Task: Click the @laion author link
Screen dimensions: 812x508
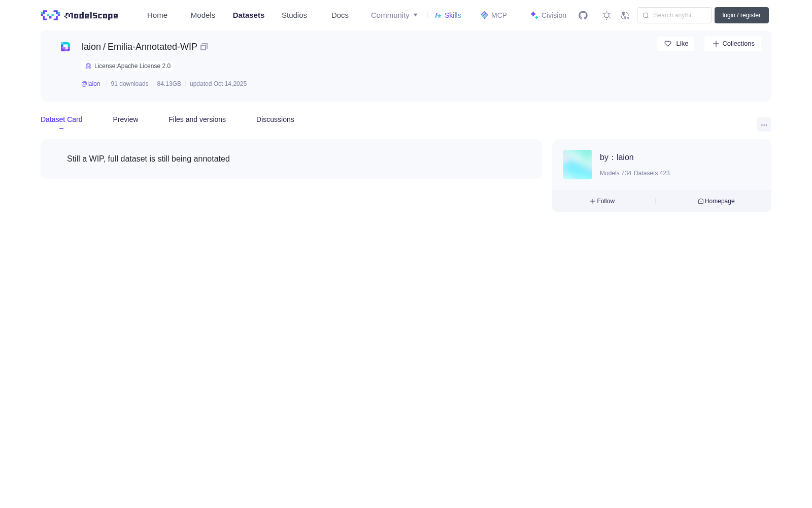Action: 91,84
